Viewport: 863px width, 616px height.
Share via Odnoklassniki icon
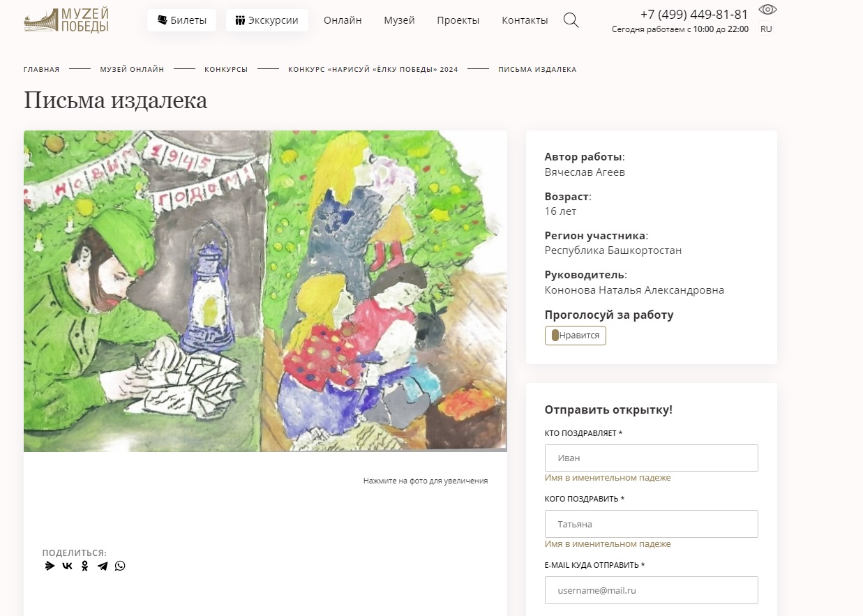85,566
